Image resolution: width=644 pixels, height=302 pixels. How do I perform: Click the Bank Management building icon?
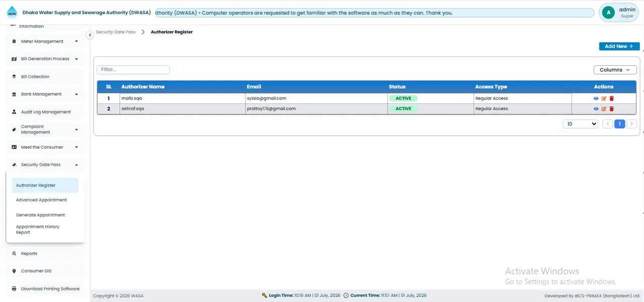[x=14, y=94]
